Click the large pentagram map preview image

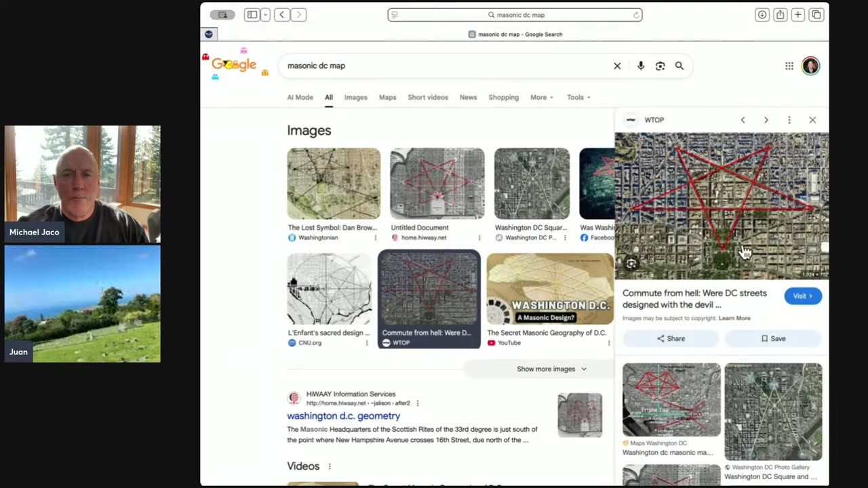722,206
